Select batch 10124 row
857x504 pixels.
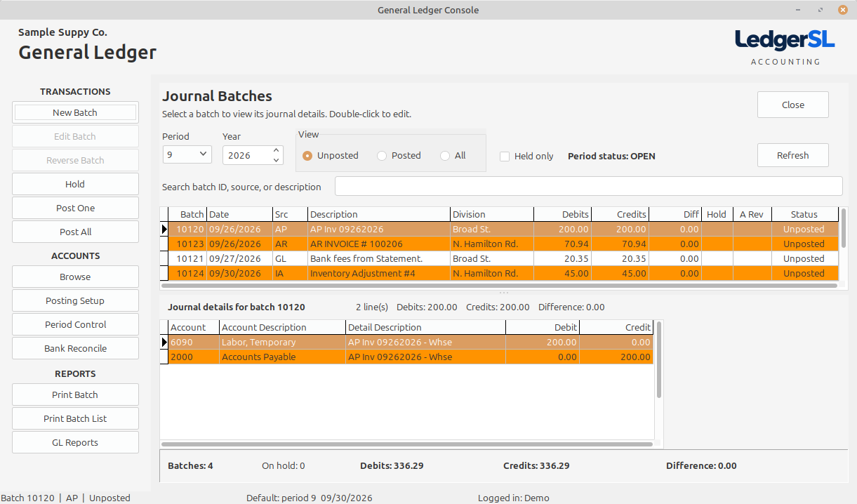point(499,273)
